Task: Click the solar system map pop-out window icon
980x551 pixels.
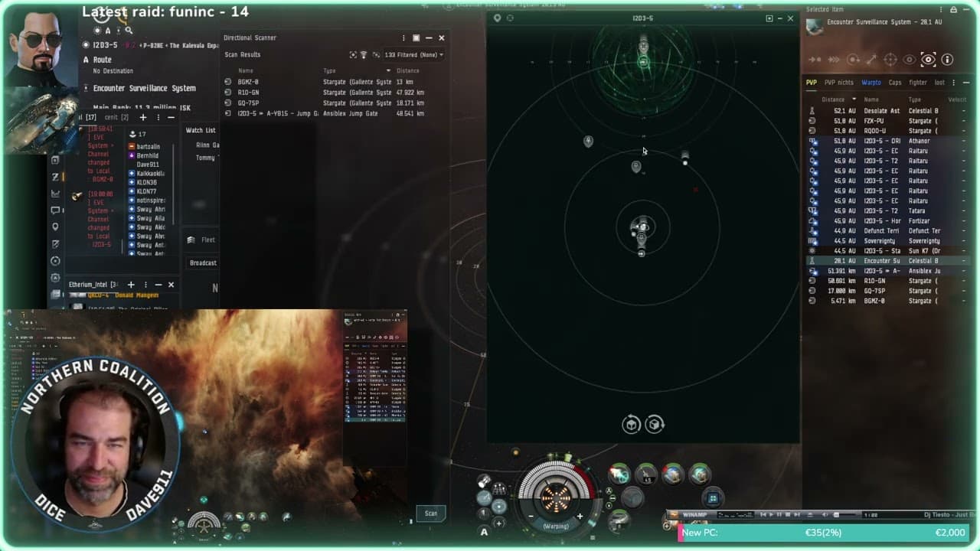Action: pos(769,18)
